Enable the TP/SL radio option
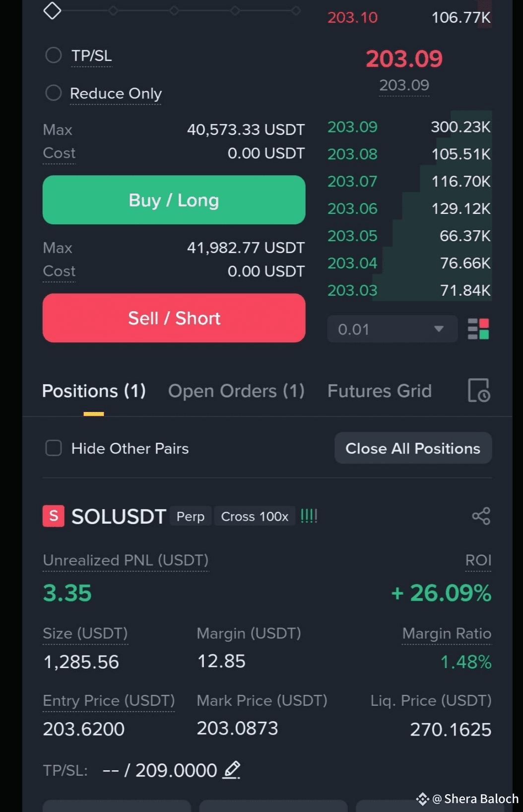Screen dimensions: 523x812 tap(54, 55)
